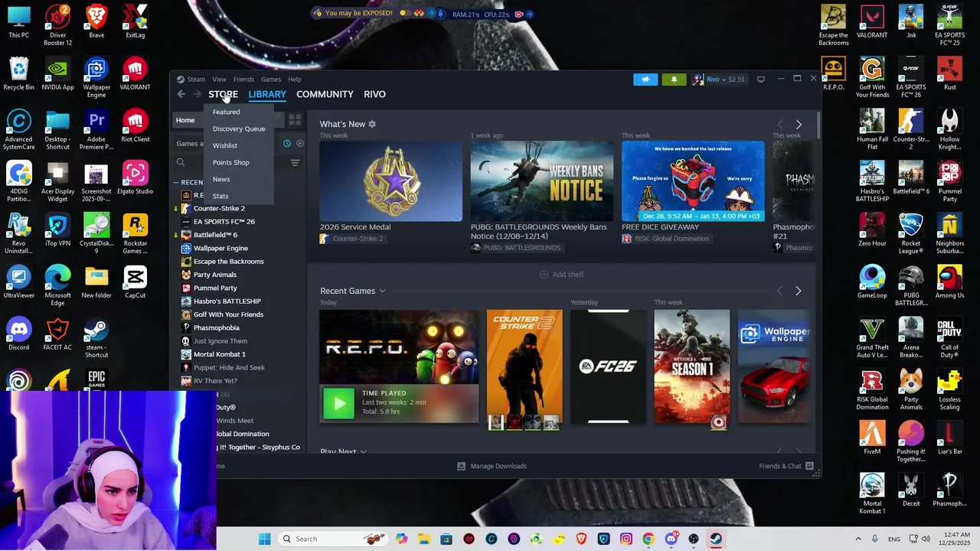Switch to the LIBRARY tab

coord(267,94)
